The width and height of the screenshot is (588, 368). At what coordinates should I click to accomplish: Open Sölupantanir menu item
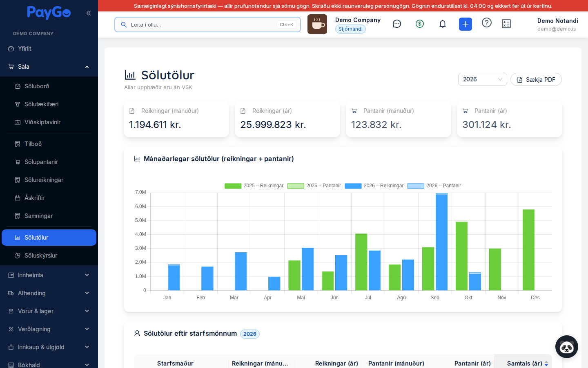coord(49,162)
